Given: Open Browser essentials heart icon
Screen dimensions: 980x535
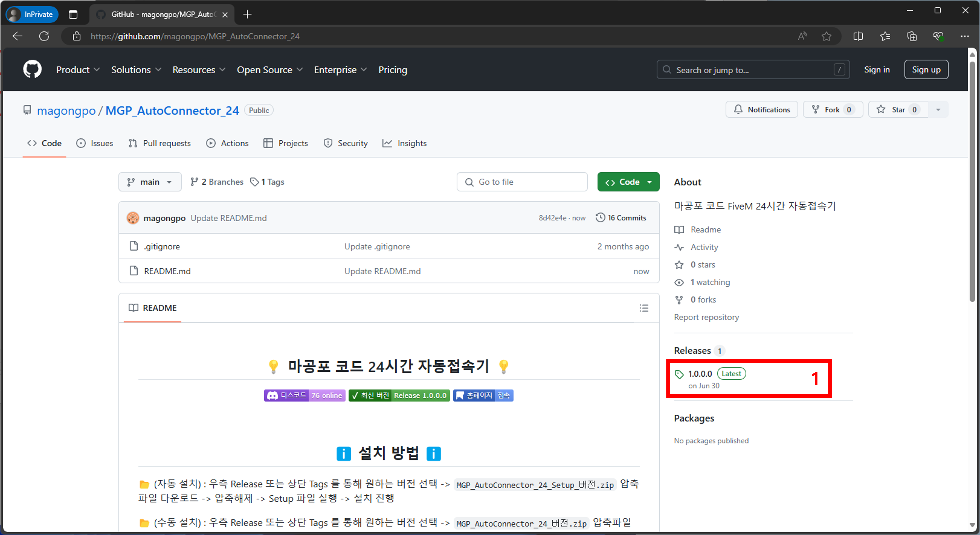Looking at the screenshot, I should point(938,36).
